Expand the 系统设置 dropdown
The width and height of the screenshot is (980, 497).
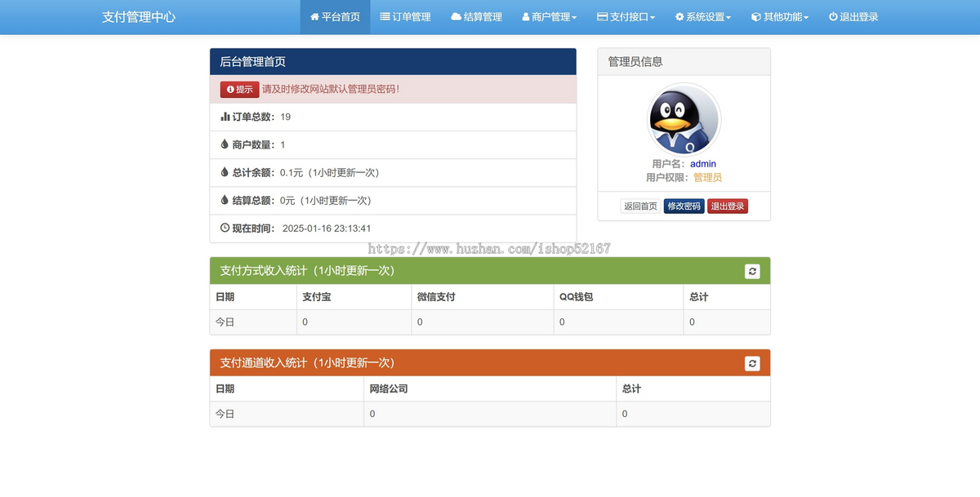(x=702, y=16)
